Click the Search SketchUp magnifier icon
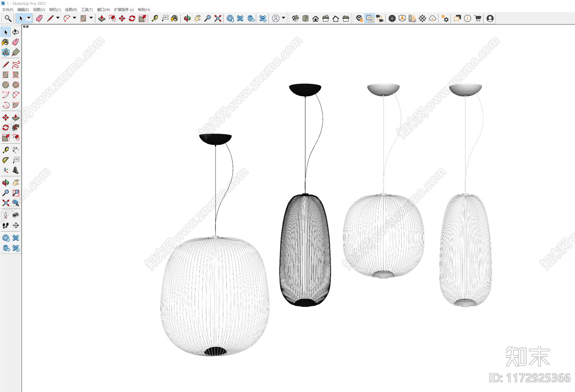Viewport: 575px width, 392px height. click(8, 18)
